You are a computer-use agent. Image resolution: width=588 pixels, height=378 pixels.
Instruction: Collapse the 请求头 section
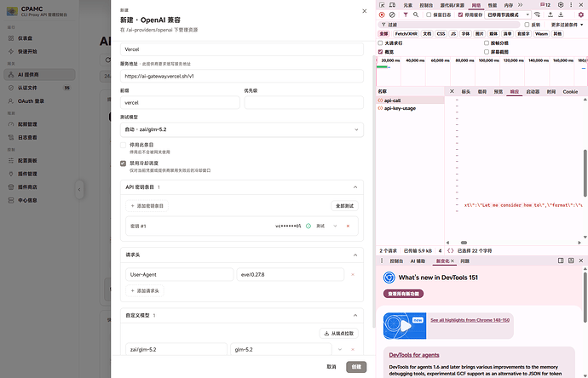pos(355,255)
